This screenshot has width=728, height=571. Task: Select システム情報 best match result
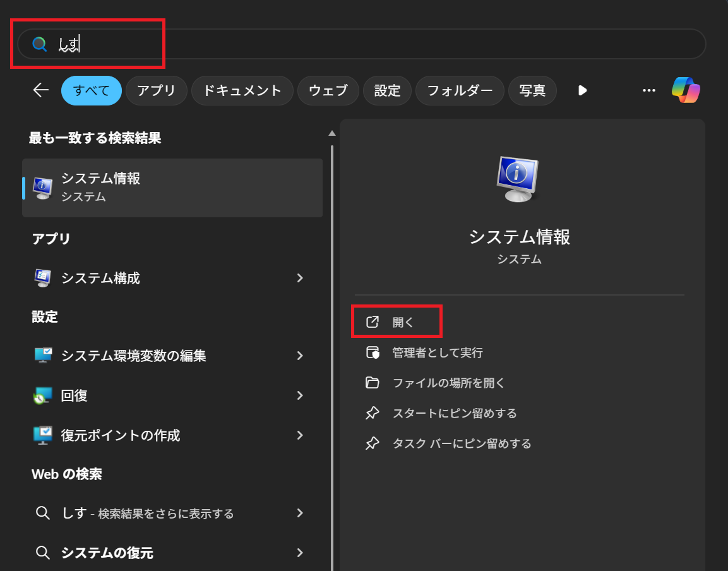tap(172, 188)
